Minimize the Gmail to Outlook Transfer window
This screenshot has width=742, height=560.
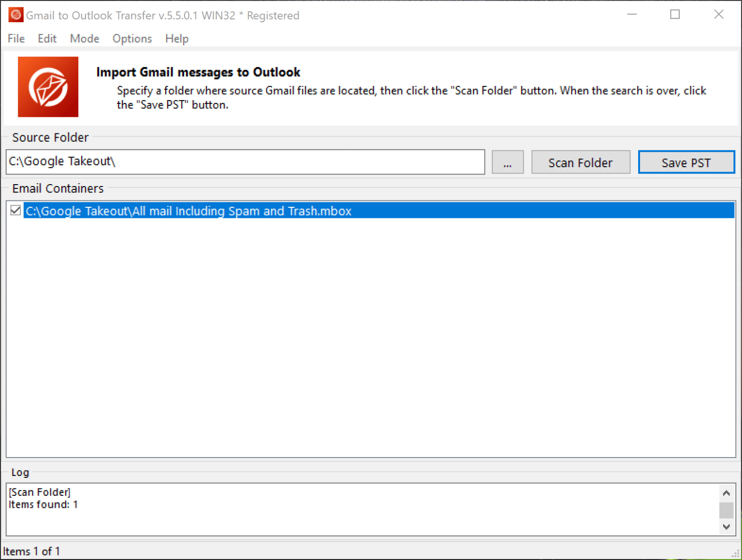tap(632, 14)
